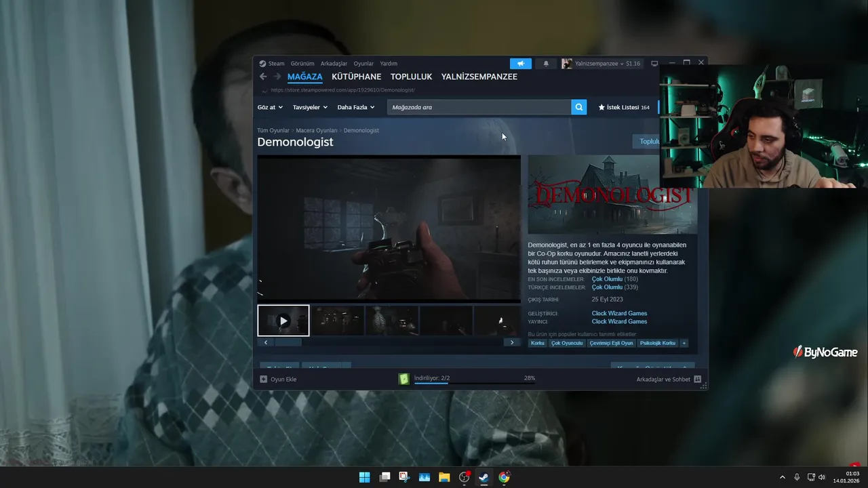Expand the Tavsiyeler dropdown
Screen dimensions: 868x488
[310, 107]
